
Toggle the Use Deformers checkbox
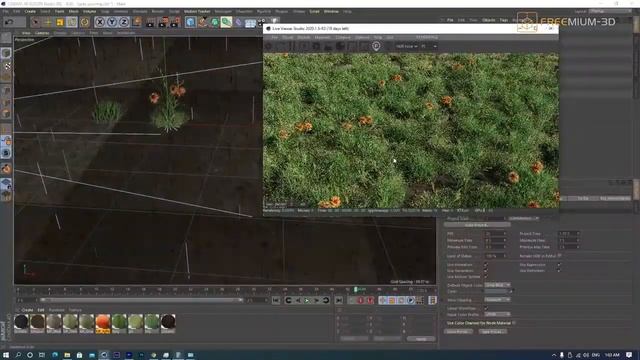[x=559, y=271]
